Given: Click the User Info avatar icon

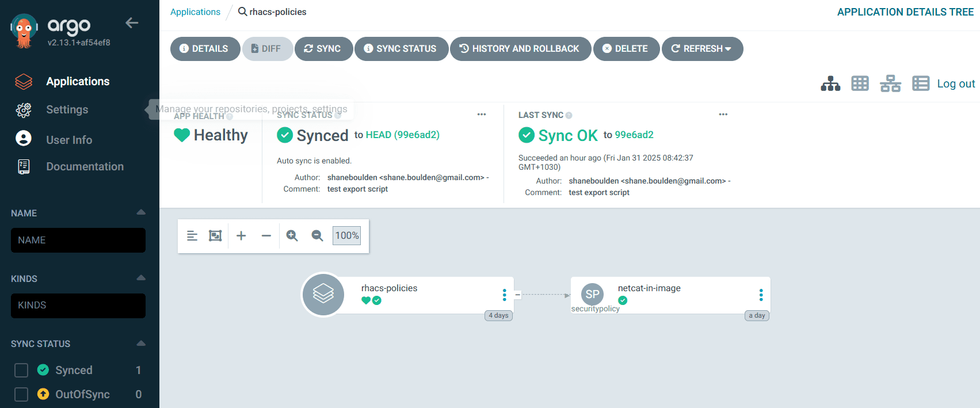Looking at the screenshot, I should coord(24,138).
